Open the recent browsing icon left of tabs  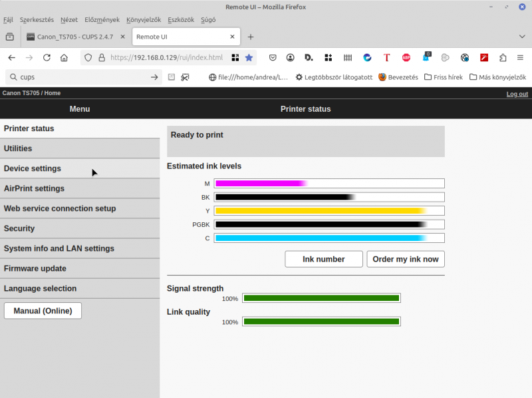tap(10, 37)
